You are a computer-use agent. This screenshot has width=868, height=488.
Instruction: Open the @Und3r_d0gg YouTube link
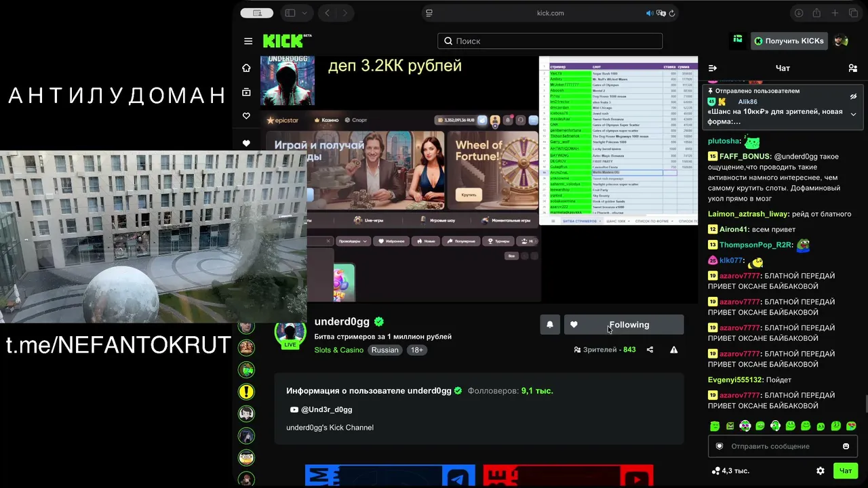point(321,409)
